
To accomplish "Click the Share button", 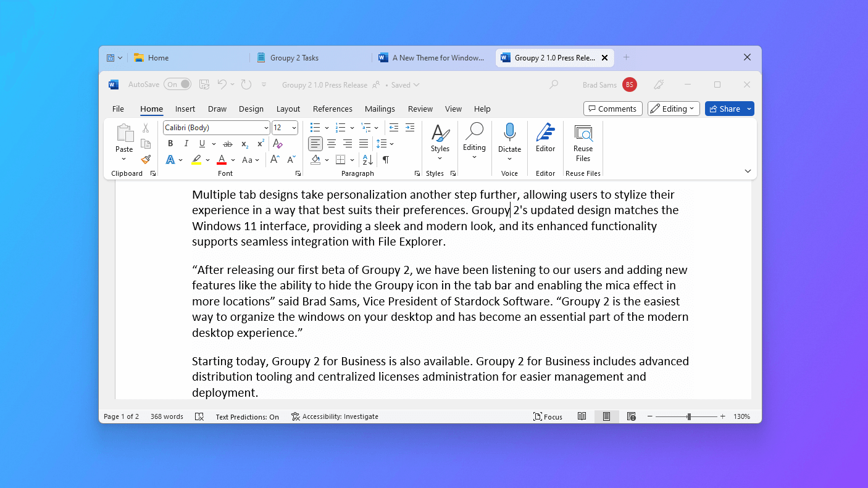I will pyautogui.click(x=724, y=109).
